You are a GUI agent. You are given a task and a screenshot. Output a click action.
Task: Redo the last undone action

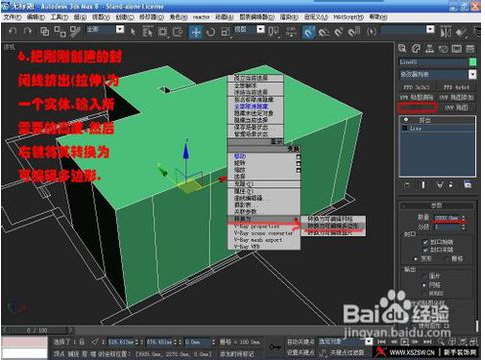28,31
